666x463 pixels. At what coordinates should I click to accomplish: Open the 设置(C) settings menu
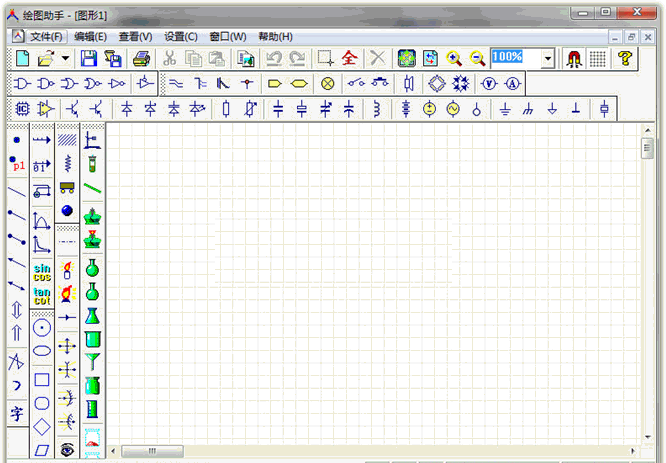(180, 36)
